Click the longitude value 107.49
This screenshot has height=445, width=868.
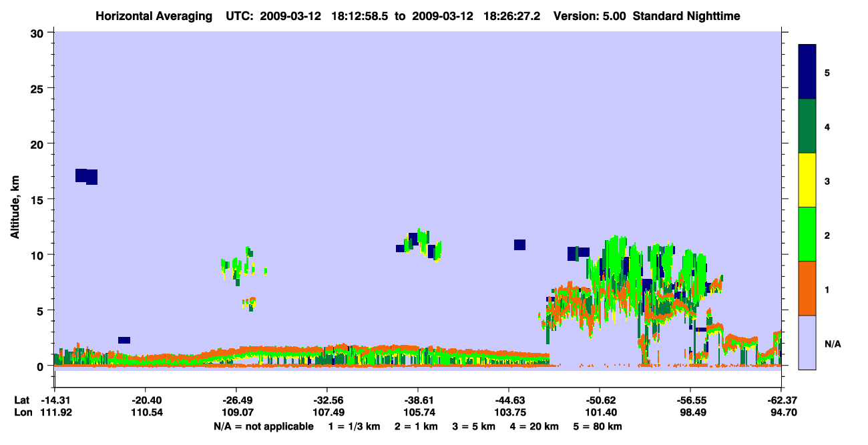pyautogui.click(x=327, y=412)
